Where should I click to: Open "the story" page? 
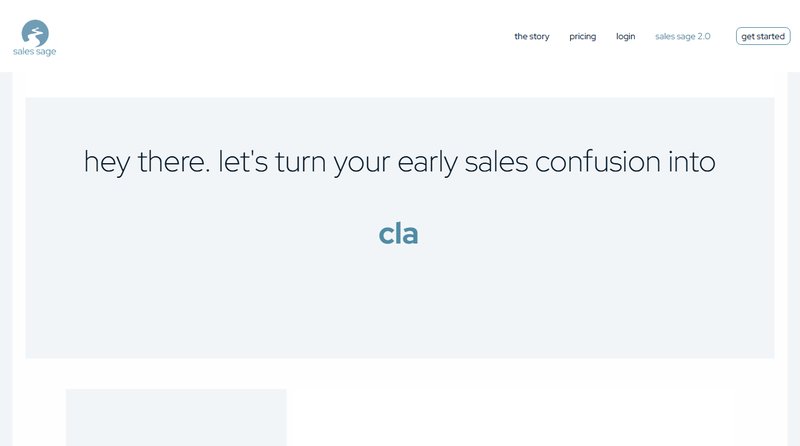pos(532,36)
